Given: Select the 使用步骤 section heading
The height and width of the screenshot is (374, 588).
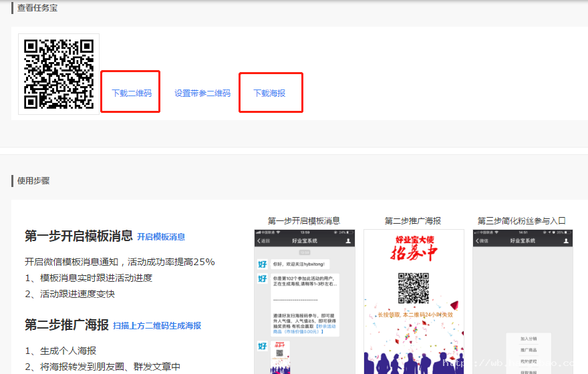Looking at the screenshot, I should pos(33,180).
